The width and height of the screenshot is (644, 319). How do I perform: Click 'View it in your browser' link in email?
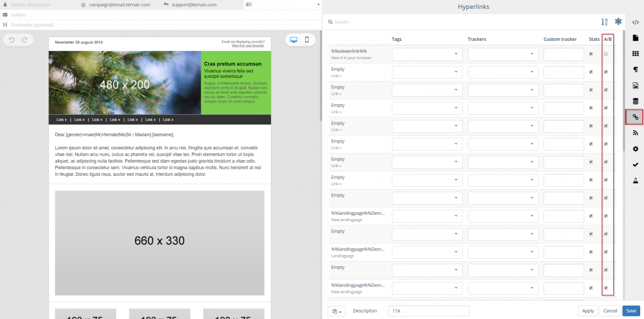point(248,45)
